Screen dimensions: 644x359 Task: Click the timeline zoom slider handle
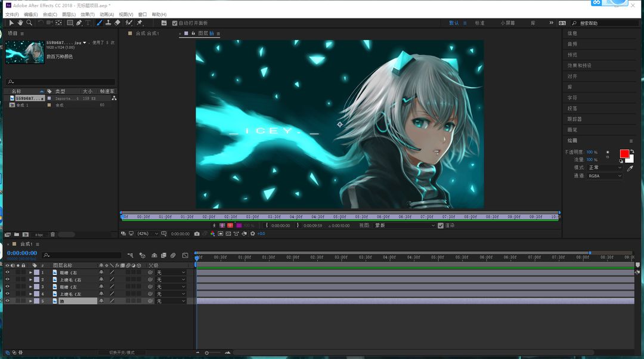(x=206, y=352)
